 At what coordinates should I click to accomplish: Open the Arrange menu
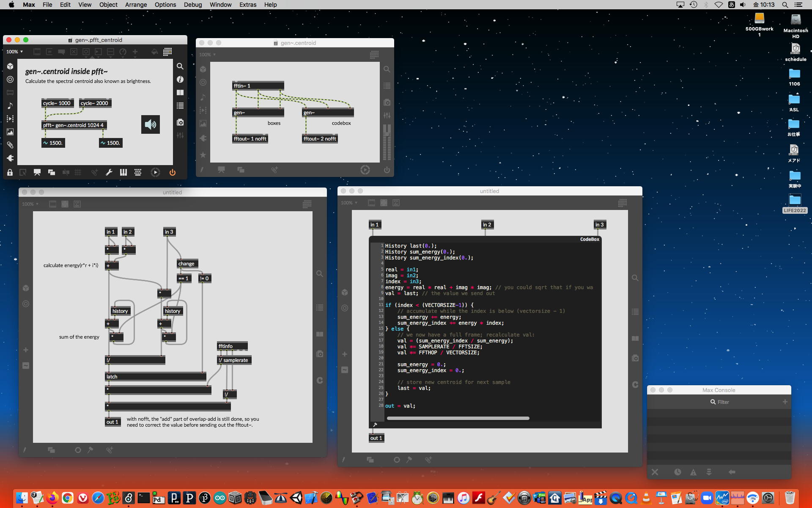click(x=136, y=5)
